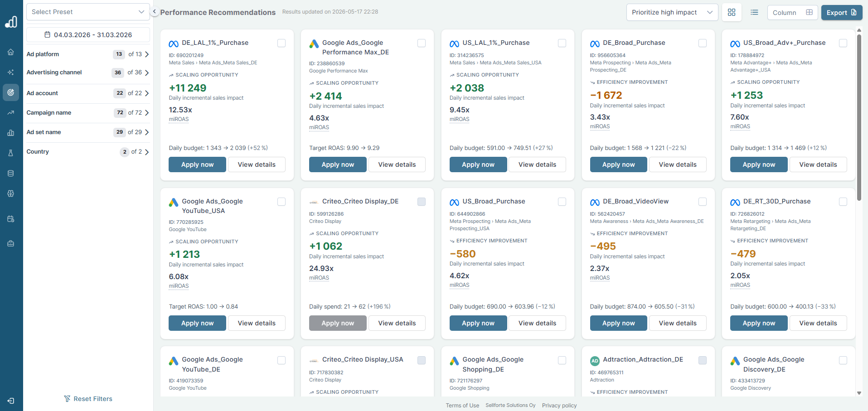This screenshot has width=868, height=411.
Task: Open the database sidebar icon
Action: click(11, 173)
